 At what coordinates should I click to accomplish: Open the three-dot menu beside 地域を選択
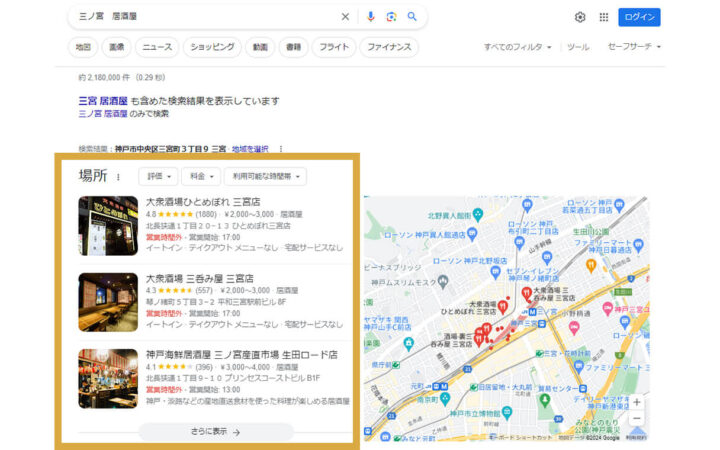point(281,149)
